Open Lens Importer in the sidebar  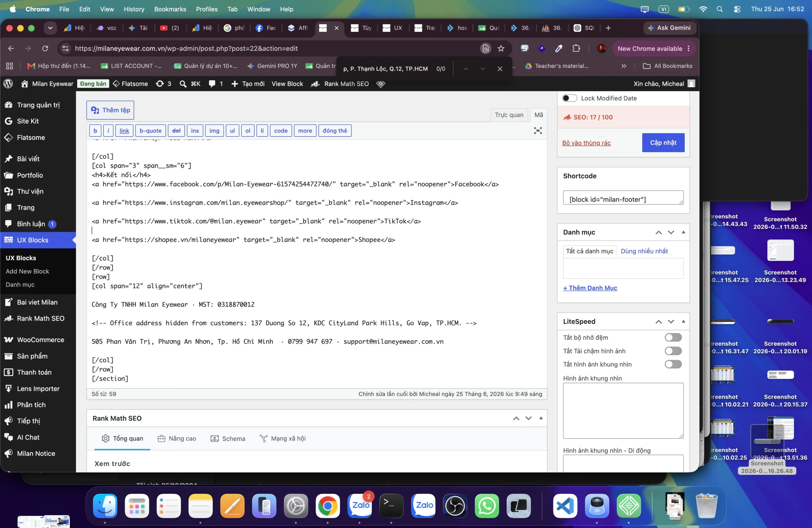[x=38, y=388]
